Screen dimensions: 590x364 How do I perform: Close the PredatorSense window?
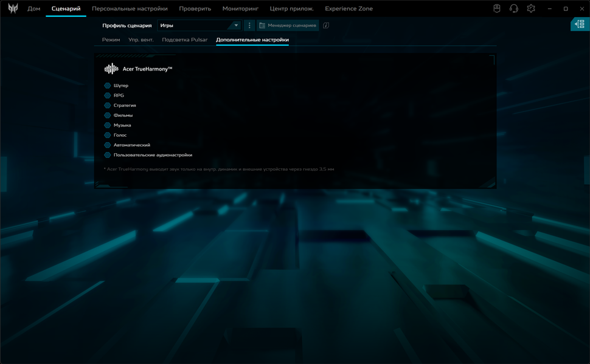[581, 9]
